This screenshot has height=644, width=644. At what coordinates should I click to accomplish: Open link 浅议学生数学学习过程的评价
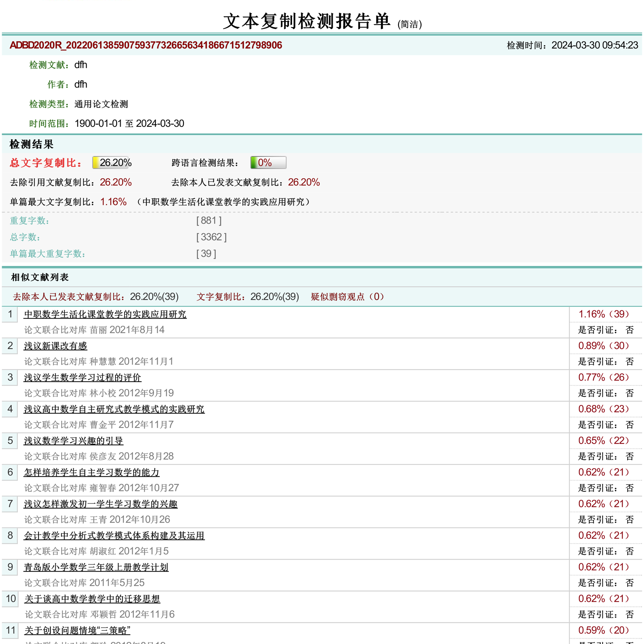(82, 377)
